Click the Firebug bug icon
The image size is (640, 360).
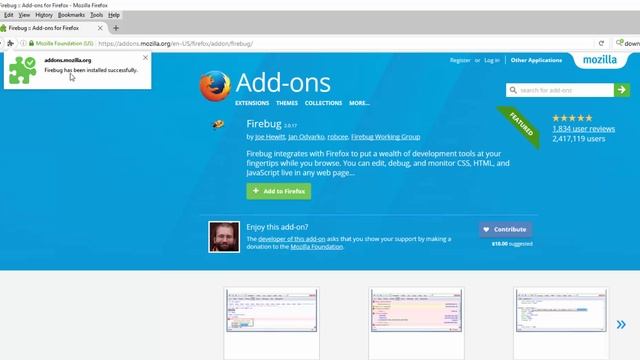point(218,124)
